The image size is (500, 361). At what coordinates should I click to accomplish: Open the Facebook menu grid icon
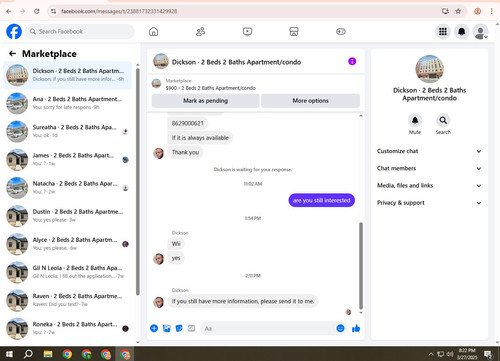click(443, 32)
